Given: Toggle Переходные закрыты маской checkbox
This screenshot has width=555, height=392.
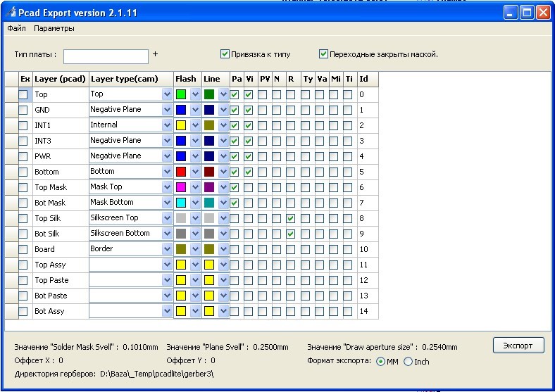Looking at the screenshot, I should [323, 54].
